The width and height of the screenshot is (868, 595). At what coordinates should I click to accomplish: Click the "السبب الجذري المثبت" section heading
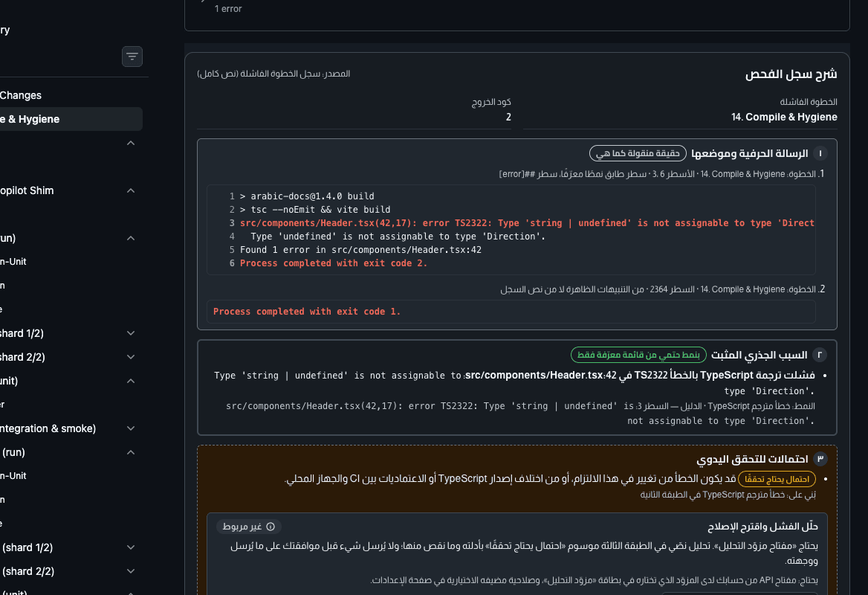[x=759, y=355]
